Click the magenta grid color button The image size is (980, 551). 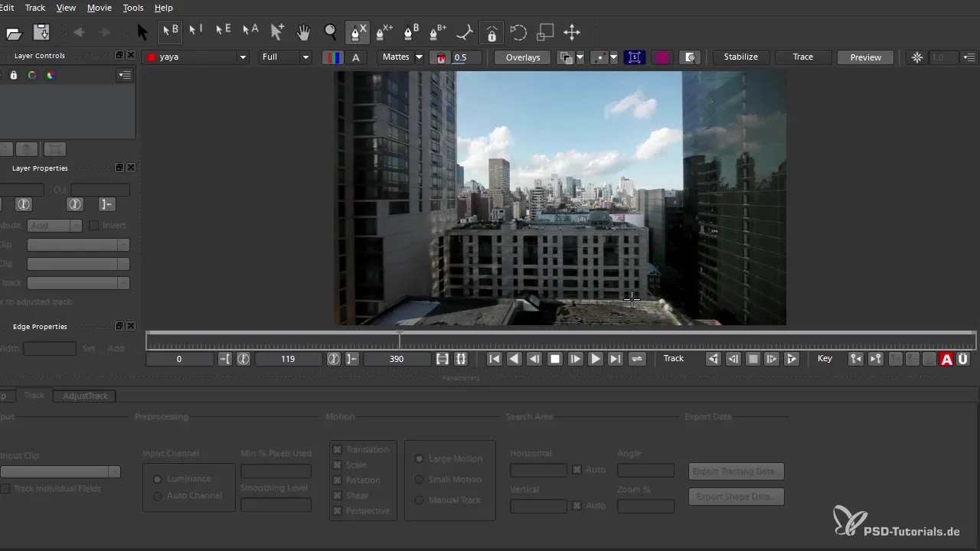pos(662,57)
